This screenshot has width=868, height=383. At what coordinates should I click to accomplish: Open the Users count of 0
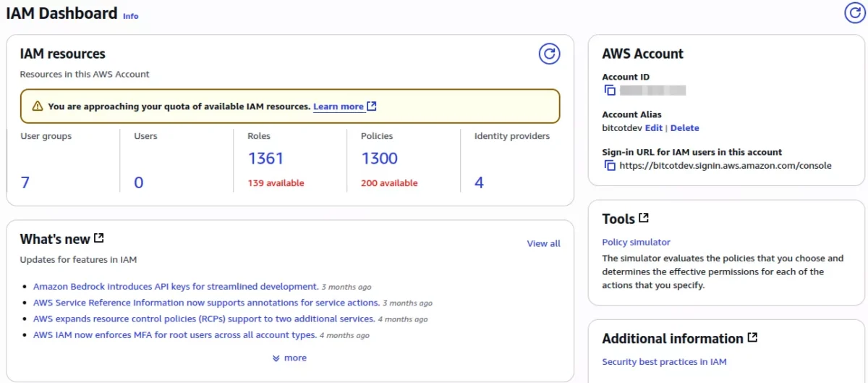(139, 182)
